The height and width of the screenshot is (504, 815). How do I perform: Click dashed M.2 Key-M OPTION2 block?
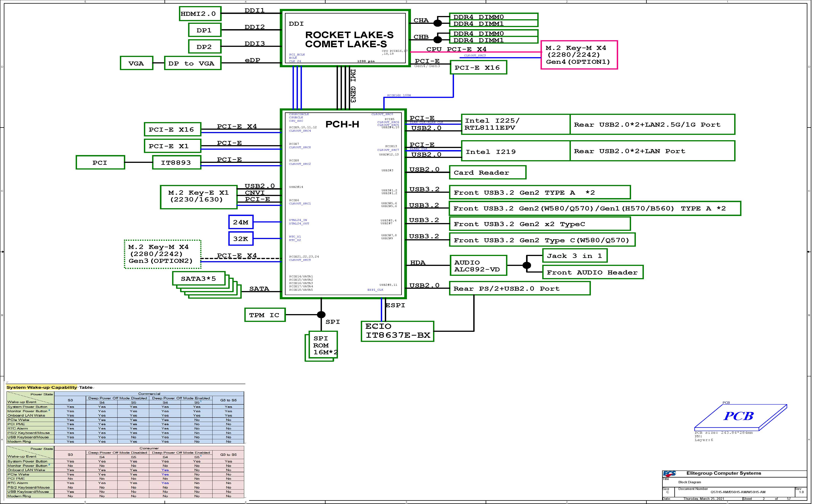(162, 254)
